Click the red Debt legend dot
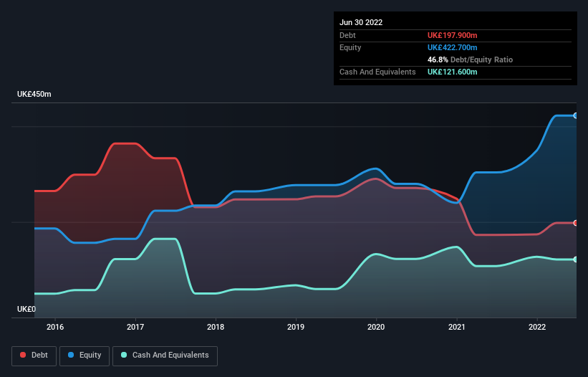Screen dimensions: 588x377 click(x=23, y=355)
